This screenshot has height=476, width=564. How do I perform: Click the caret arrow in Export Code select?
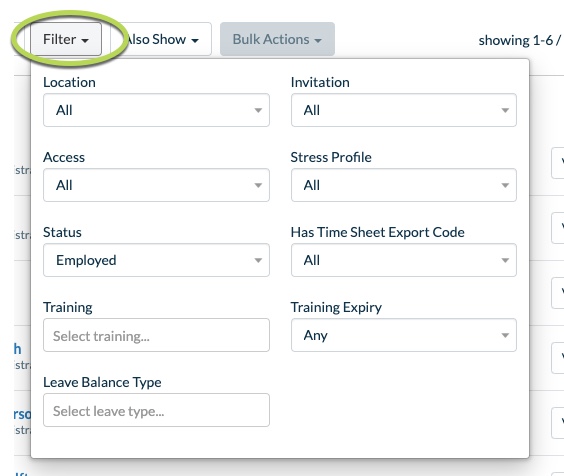click(x=505, y=260)
